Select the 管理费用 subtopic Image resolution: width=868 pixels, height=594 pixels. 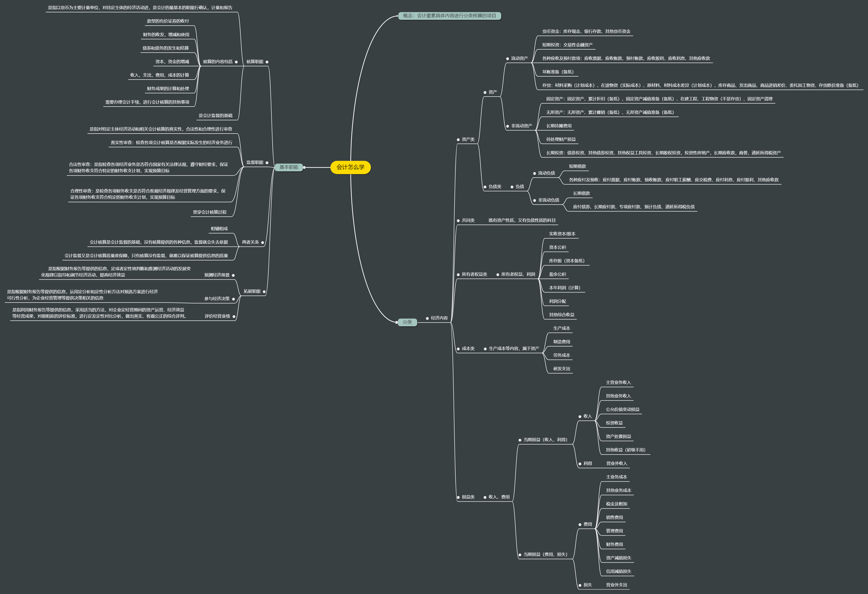[x=614, y=531]
